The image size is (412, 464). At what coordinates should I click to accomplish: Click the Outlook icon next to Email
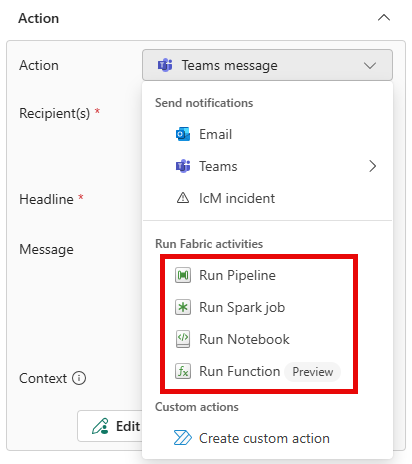pos(183,134)
